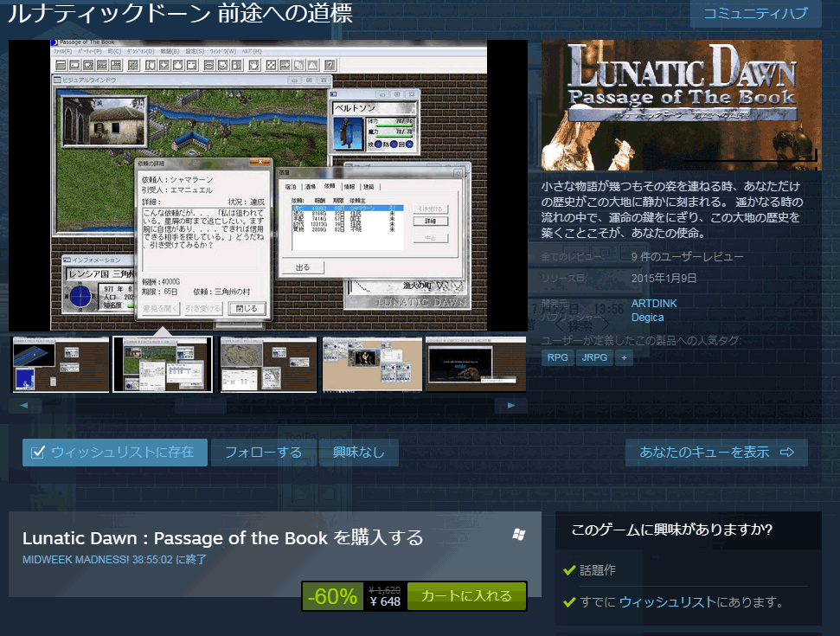The width and height of the screenshot is (840, 636).
Task: Open the publisher link Degica
Action: tap(647, 318)
